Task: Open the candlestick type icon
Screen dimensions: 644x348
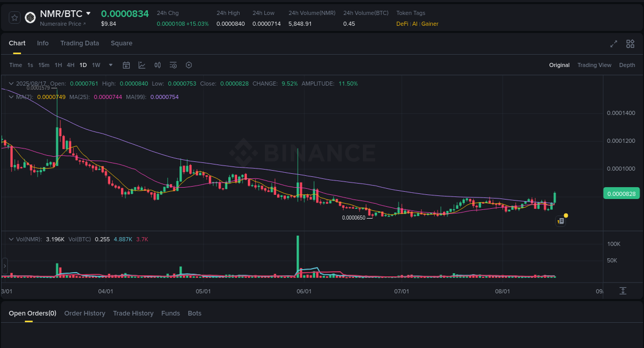Action: [x=158, y=65]
